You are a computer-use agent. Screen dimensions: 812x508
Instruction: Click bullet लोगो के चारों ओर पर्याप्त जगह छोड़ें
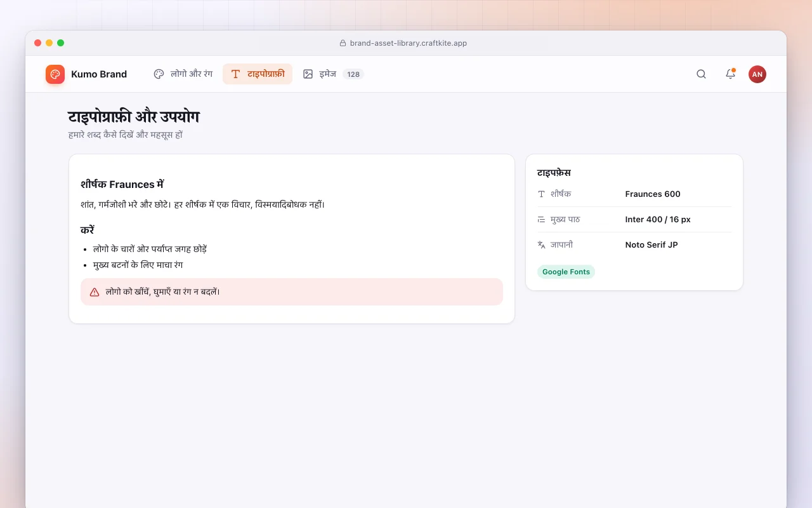pyautogui.click(x=150, y=249)
